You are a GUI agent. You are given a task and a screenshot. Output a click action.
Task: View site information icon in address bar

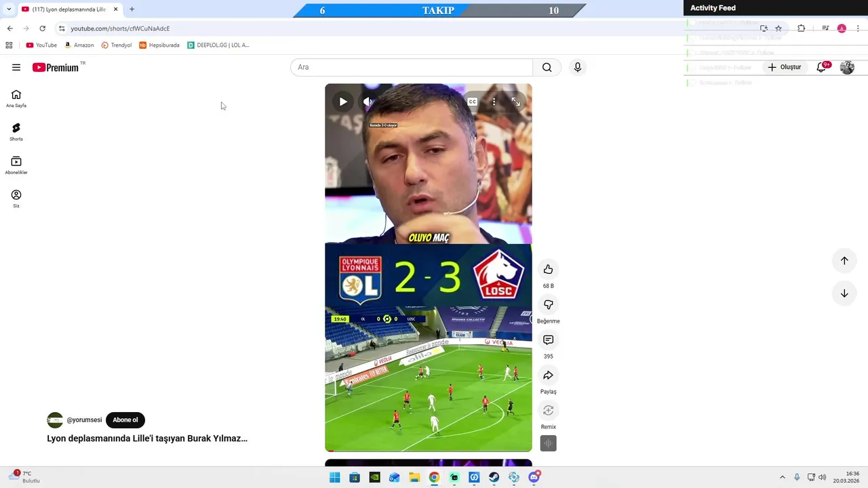(62, 28)
